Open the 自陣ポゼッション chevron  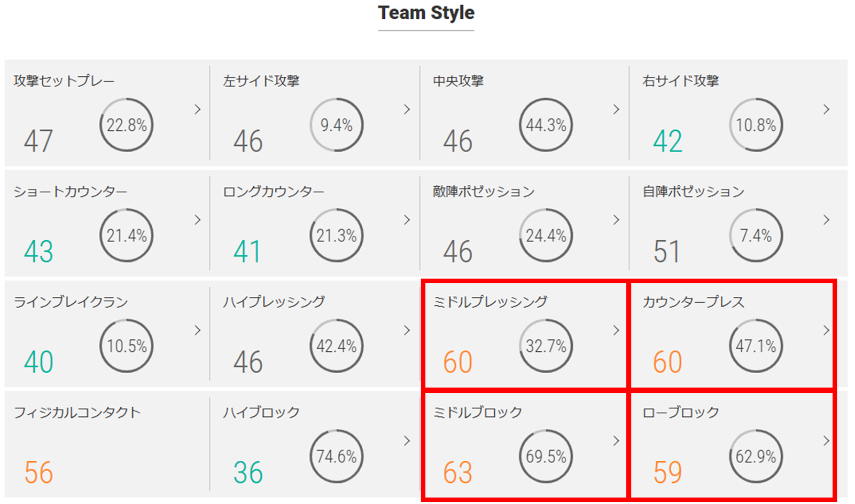coord(827,220)
